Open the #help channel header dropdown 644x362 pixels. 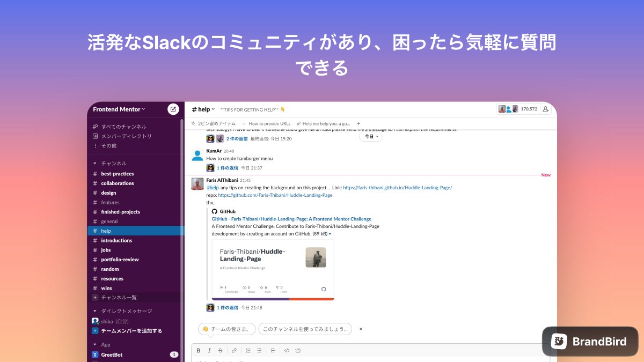[203, 109]
